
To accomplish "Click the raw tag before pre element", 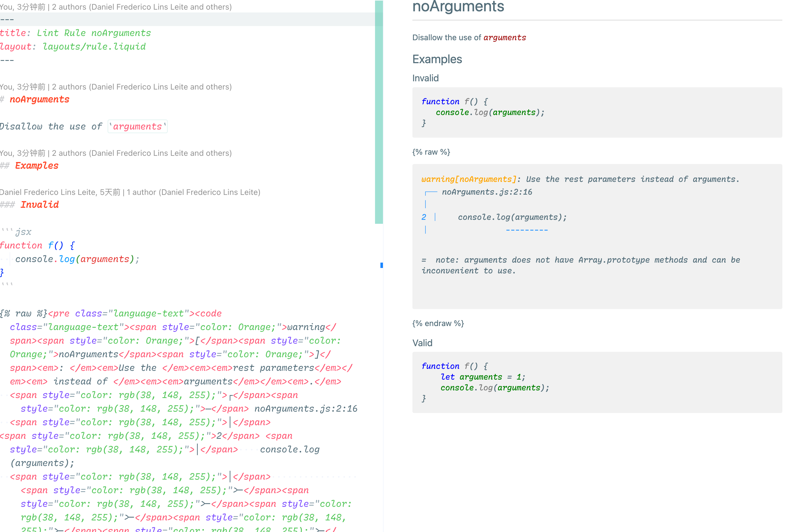I will coord(23,313).
